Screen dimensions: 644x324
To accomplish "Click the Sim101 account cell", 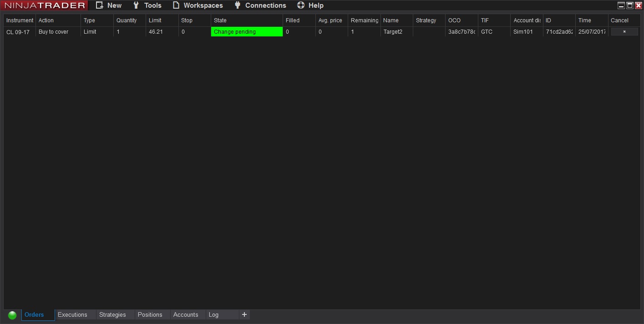I will (x=527, y=32).
